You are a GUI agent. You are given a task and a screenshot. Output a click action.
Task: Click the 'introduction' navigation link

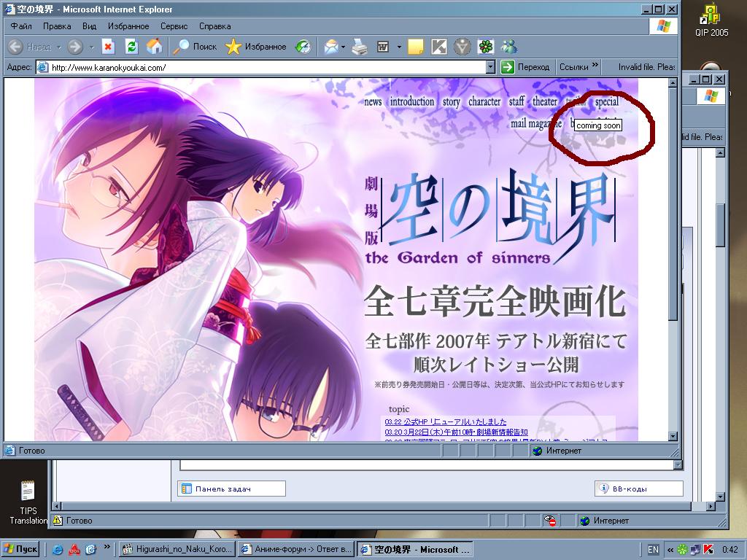(412, 101)
